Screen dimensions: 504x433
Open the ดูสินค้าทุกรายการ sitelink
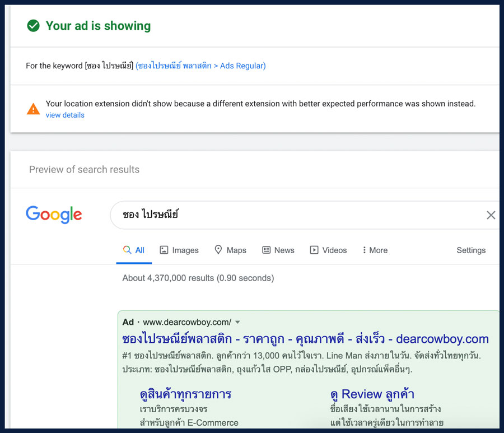(186, 394)
